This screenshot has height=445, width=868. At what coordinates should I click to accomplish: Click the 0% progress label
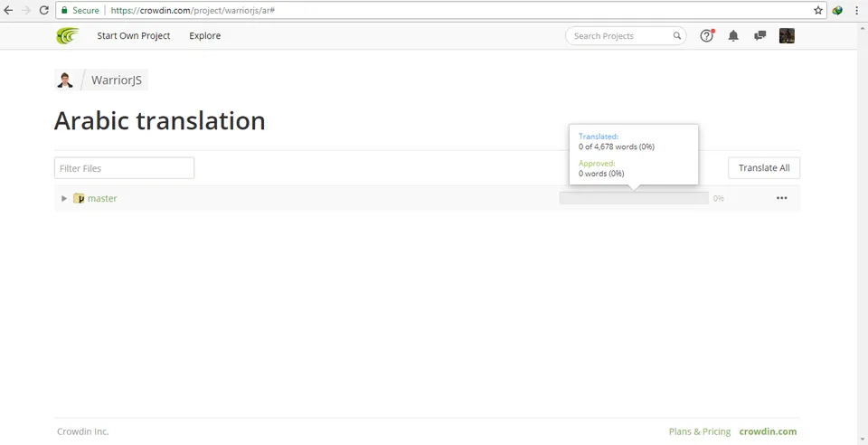[x=719, y=198]
